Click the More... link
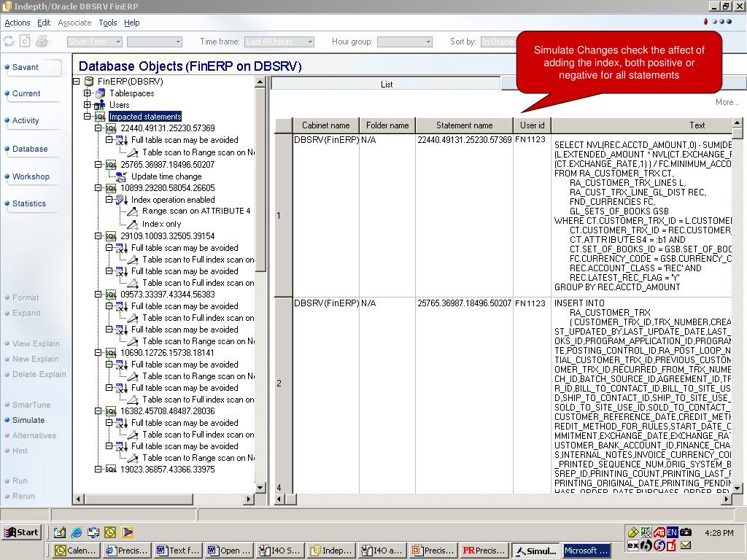Viewport: 747px width, 560px height. click(x=727, y=102)
